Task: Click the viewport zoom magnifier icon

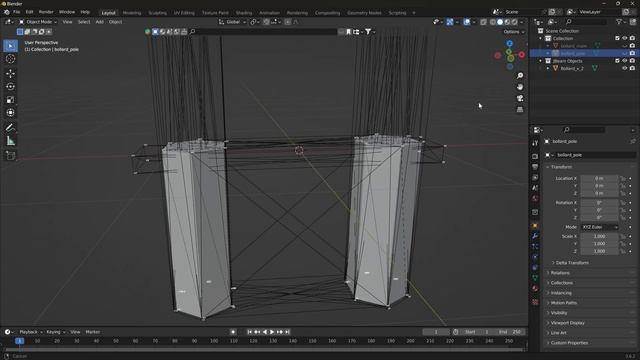Action: [x=520, y=76]
